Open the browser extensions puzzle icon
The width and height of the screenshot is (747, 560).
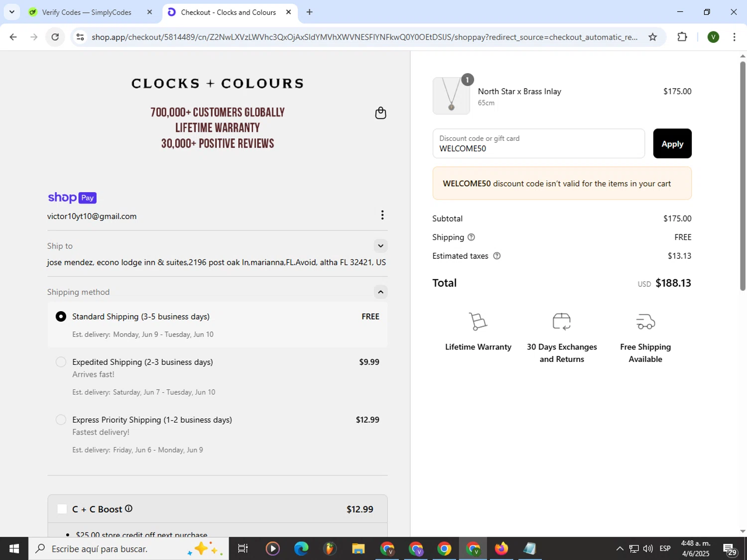click(682, 37)
